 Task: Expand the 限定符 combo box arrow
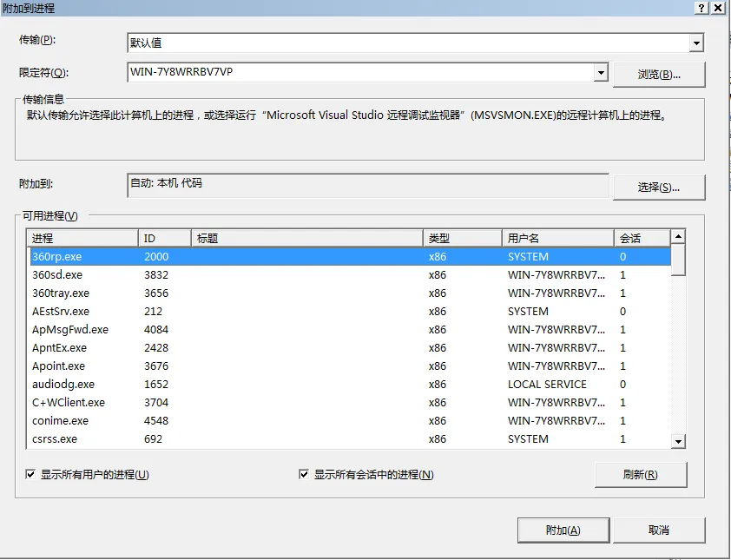(601, 72)
